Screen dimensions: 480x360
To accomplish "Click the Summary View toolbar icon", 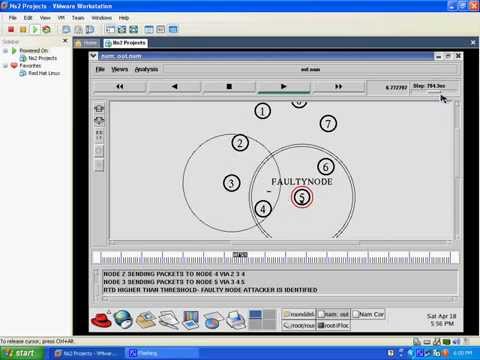I will point(149,29).
